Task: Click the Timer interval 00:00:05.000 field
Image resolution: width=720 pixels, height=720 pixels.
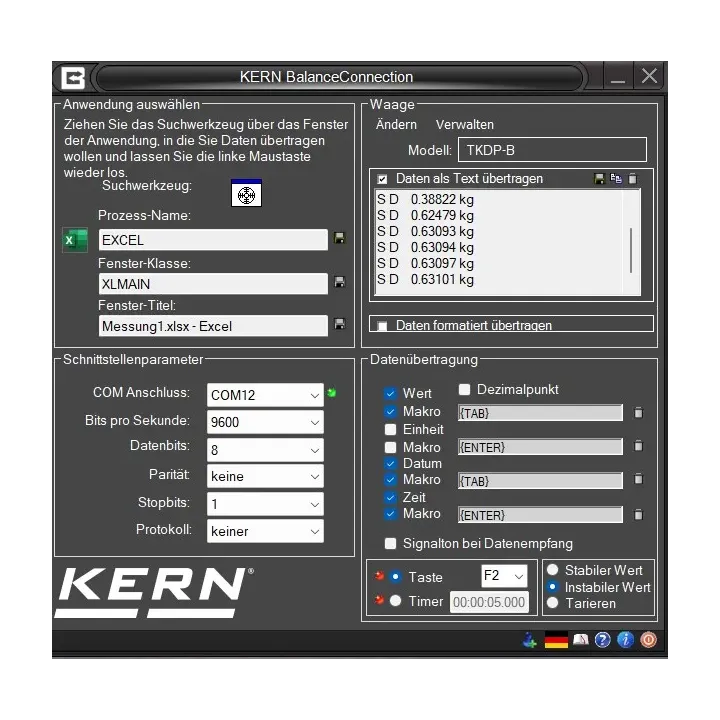Action: [x=489, y=602]
